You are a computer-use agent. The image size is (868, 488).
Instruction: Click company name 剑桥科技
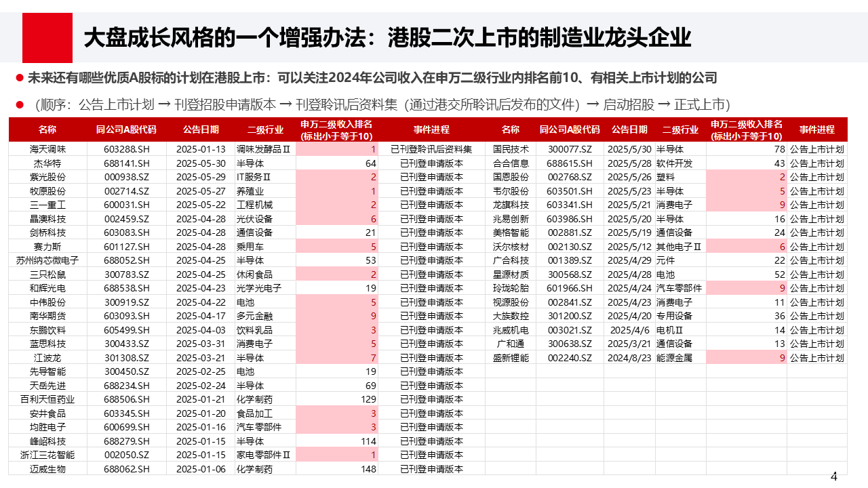tap(48, 232)
